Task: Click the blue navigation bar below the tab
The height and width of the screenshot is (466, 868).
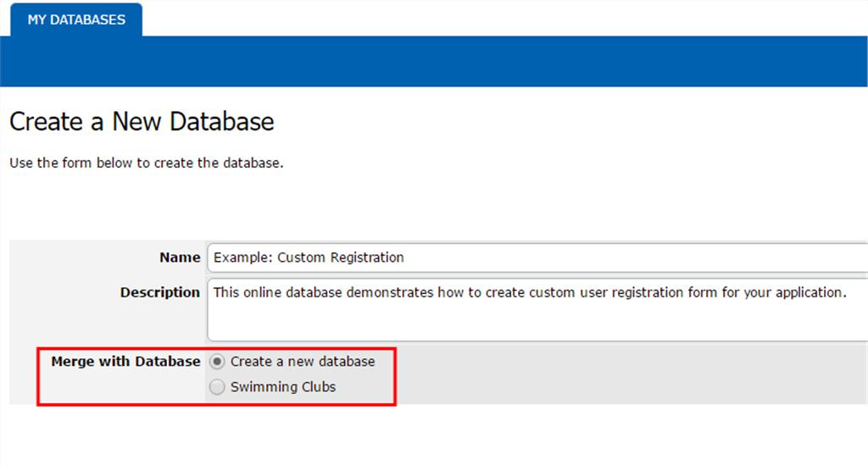Action: pyautogui.click(x=434, y=62)
